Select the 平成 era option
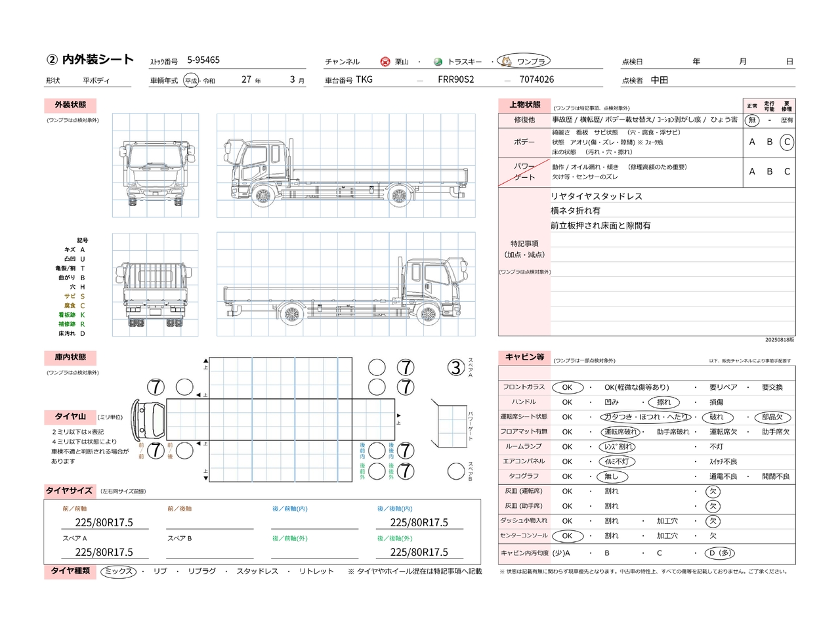The width and height of the screenshot is (840, 630). tap(190, 81)
